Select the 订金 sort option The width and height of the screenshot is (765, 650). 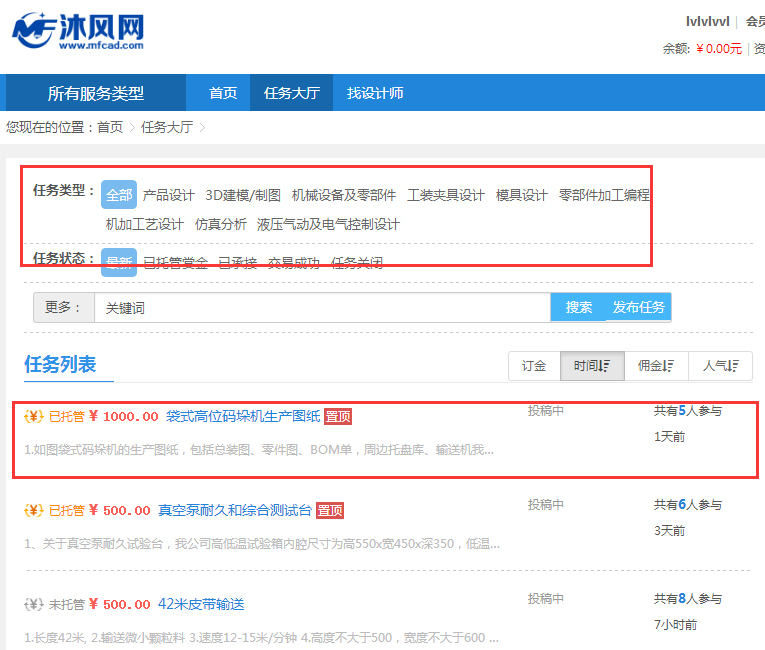(534, 366)
